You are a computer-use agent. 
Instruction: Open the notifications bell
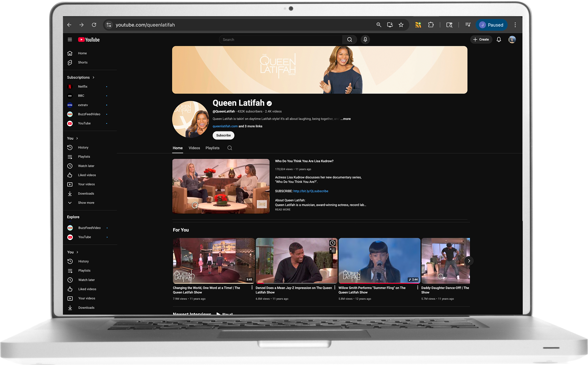pyautogui.click(x=499, y=39)
